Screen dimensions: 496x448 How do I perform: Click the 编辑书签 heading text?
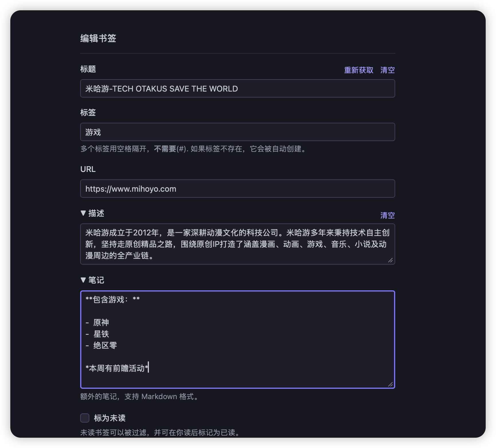tap(98, 38)
